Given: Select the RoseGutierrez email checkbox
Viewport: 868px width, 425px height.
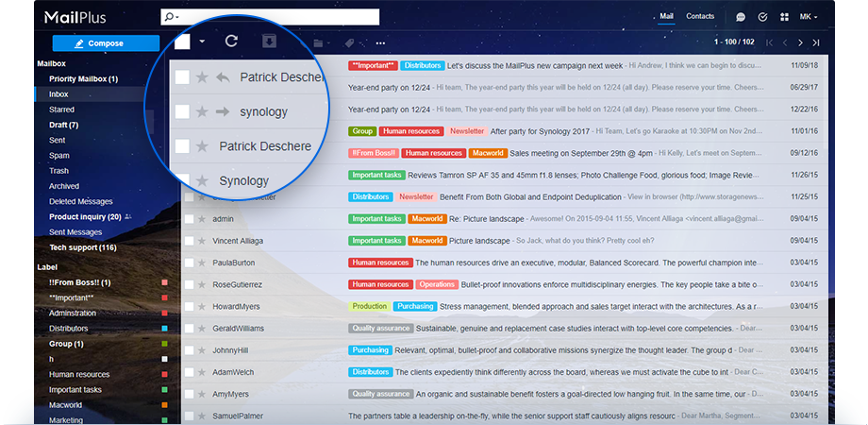Looking at the screenshot, I should [x=190, y=284].
